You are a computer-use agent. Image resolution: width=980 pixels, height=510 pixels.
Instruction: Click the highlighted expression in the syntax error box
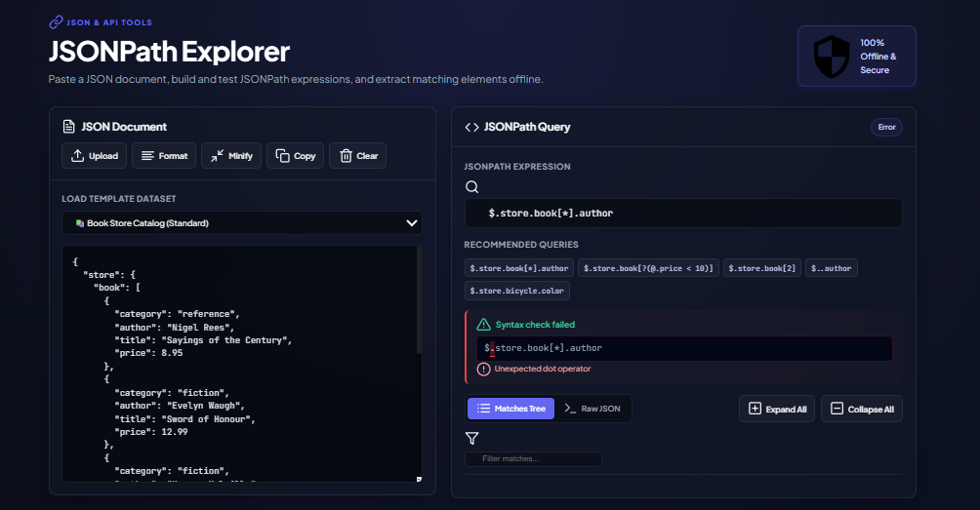point(684,348)
